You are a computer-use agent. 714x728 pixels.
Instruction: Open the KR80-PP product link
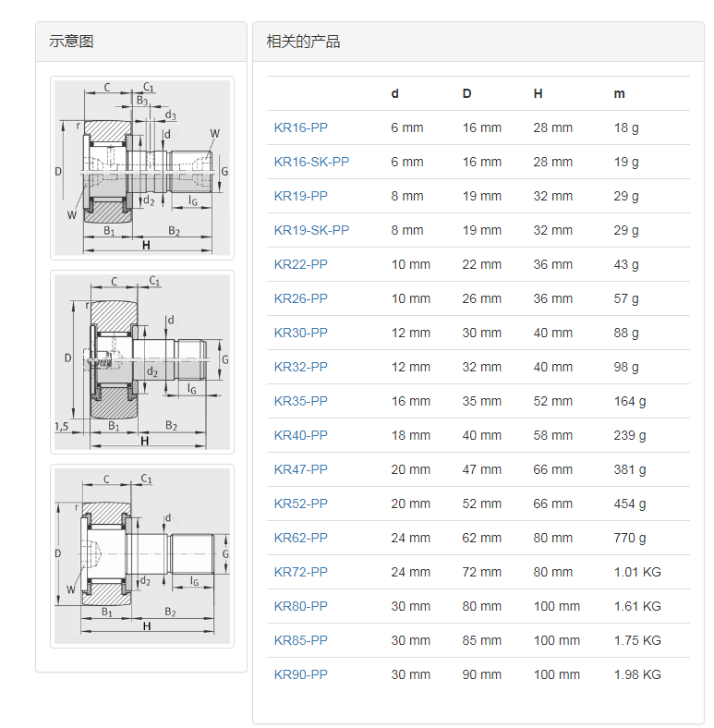pos(300,606)
